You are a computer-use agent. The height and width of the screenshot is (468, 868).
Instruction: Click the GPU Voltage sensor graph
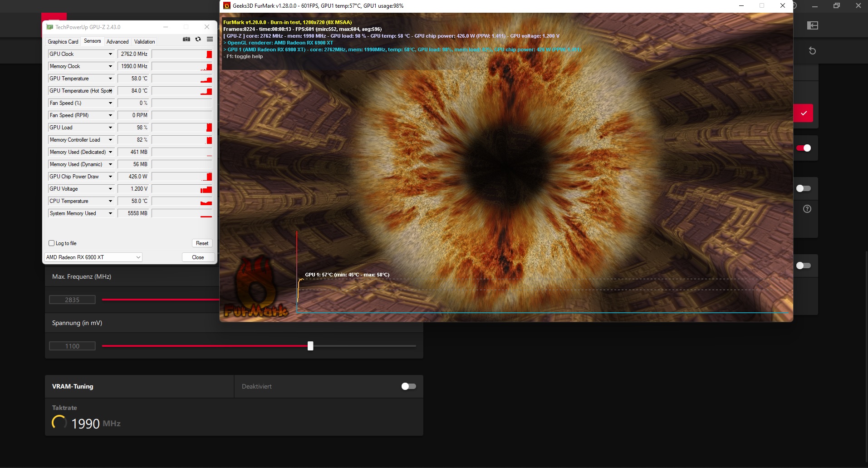[182, 189]
